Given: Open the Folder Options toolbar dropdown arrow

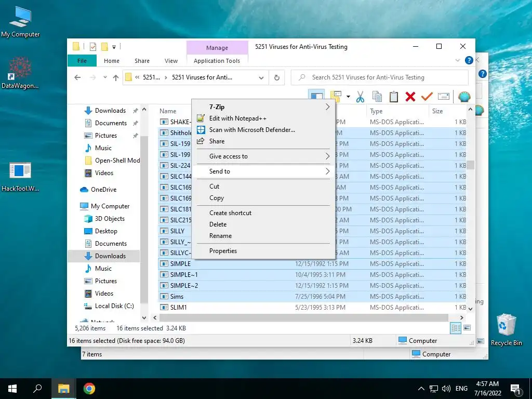Looking at the screenshot, I should pos(348,97).
